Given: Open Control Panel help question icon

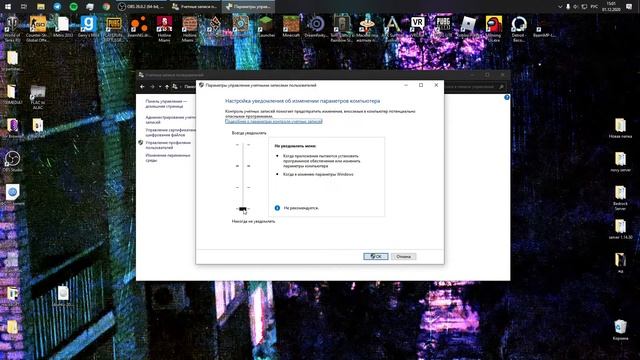Looking at the screenshot, I should point(507,97).
